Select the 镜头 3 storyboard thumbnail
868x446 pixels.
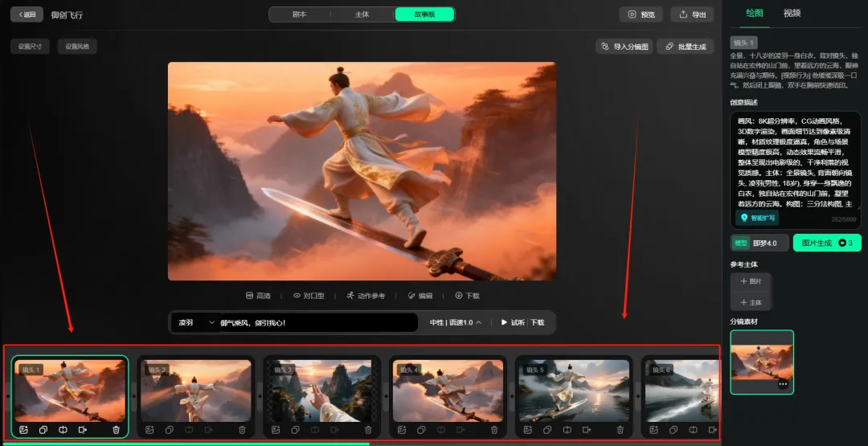321,391
